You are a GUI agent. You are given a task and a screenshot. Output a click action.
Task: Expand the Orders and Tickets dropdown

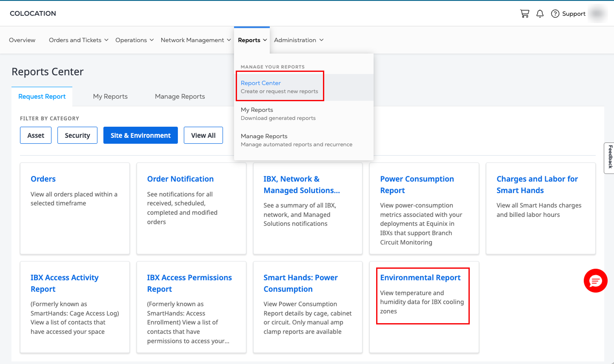tap(78, 40)
